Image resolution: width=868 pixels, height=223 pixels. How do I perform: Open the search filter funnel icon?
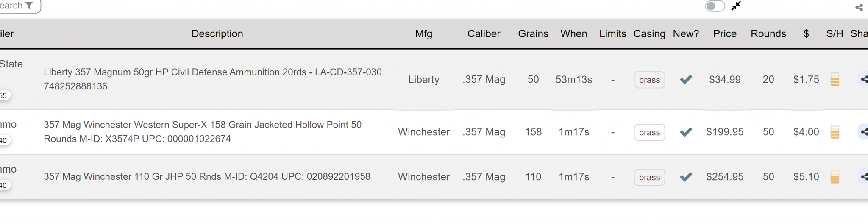[29, 6]
